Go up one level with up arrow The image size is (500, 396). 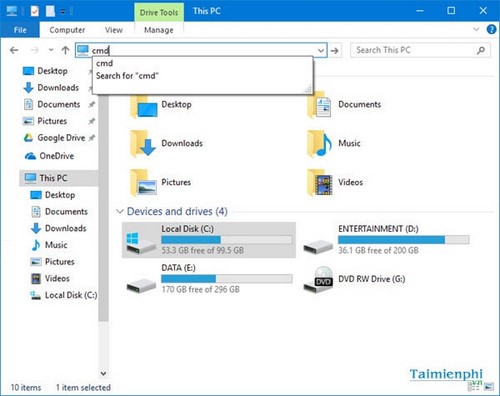coord(65,50)
